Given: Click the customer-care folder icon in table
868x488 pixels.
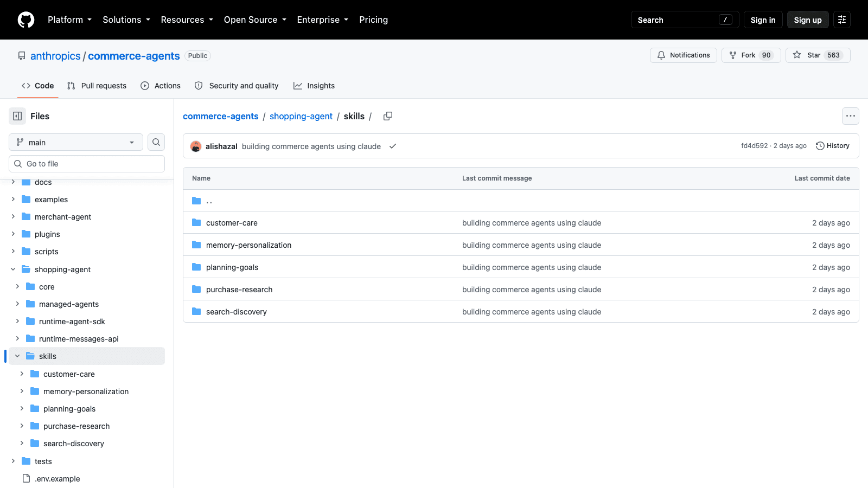Looking at the screenshot, I should tap(196, 223).
